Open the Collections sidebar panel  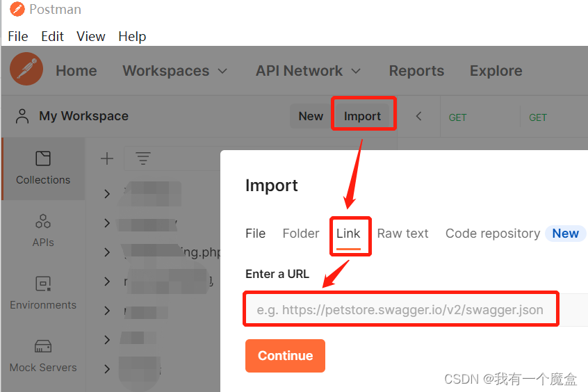coord(43,168)
